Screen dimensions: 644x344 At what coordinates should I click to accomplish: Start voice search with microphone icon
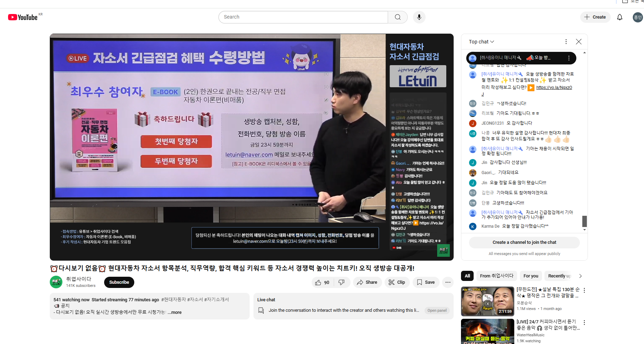[x=419, y=17]
